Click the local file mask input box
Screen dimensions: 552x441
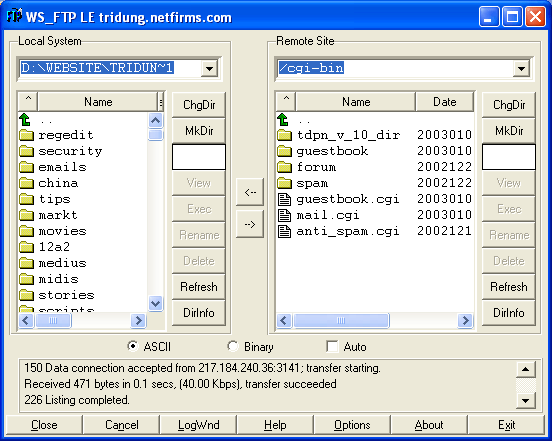pos(199,157)
